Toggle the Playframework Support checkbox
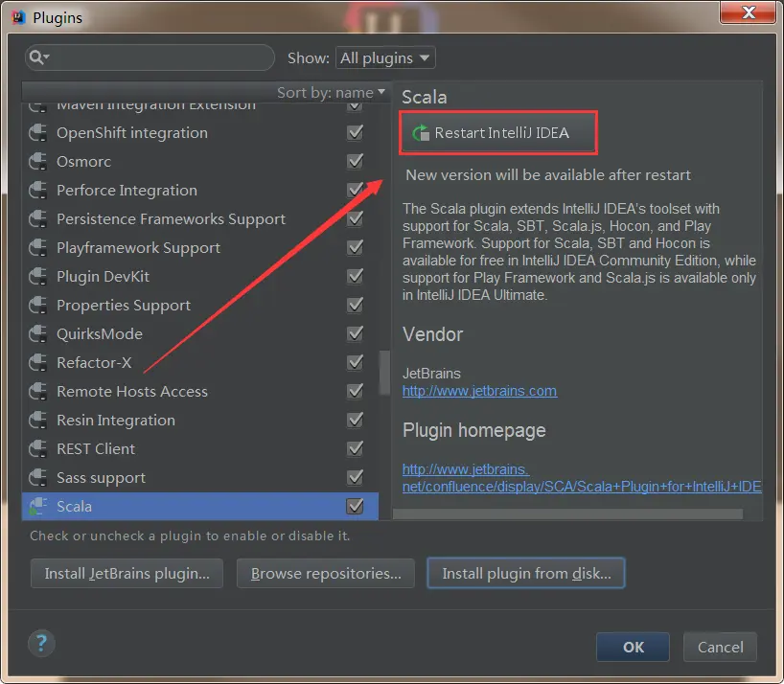The height and width of the screenshot is (684, 784). pyautogui.click(x=355, y=248)
